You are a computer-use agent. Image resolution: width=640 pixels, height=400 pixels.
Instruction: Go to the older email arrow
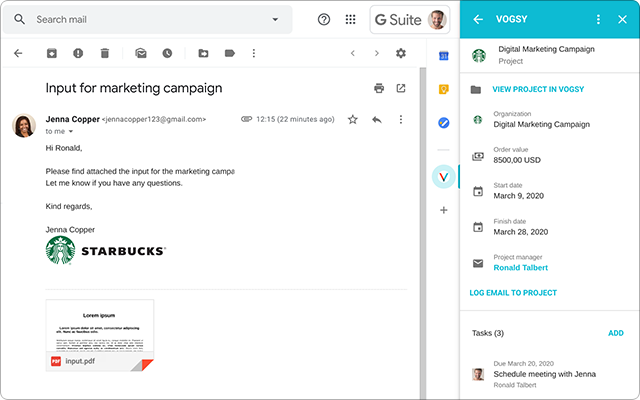377,53
